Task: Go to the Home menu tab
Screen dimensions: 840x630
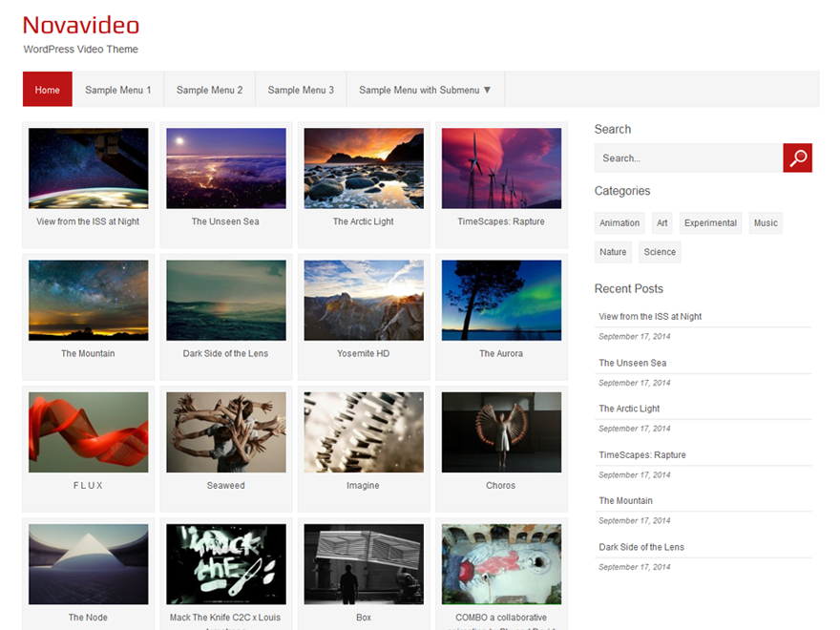Action: (48, 90)
